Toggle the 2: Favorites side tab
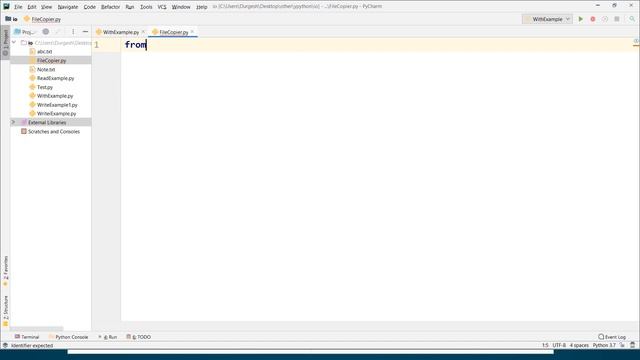This screenshot has height=360, width=640. pyautogui.click(x=5, y=271)
